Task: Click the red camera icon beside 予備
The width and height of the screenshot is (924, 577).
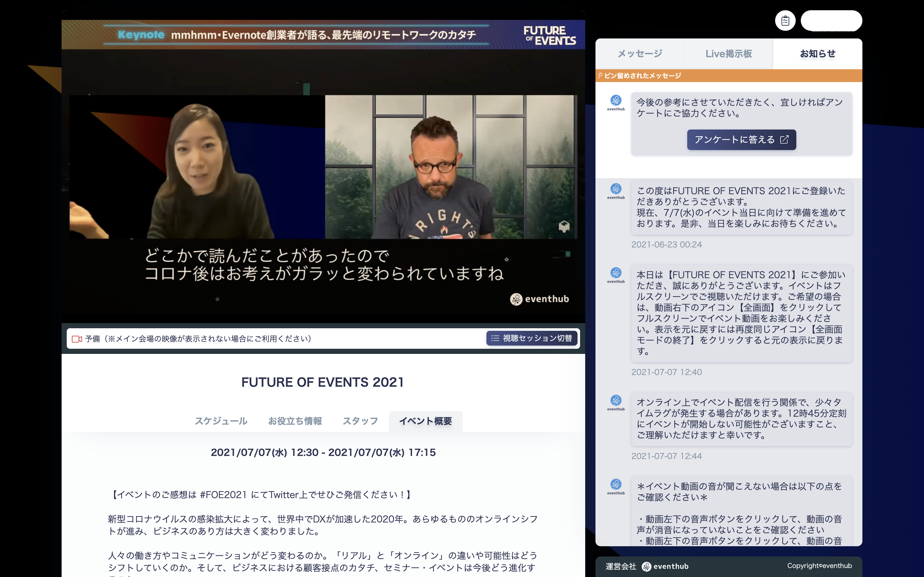Action: click(x=77, y=339)
